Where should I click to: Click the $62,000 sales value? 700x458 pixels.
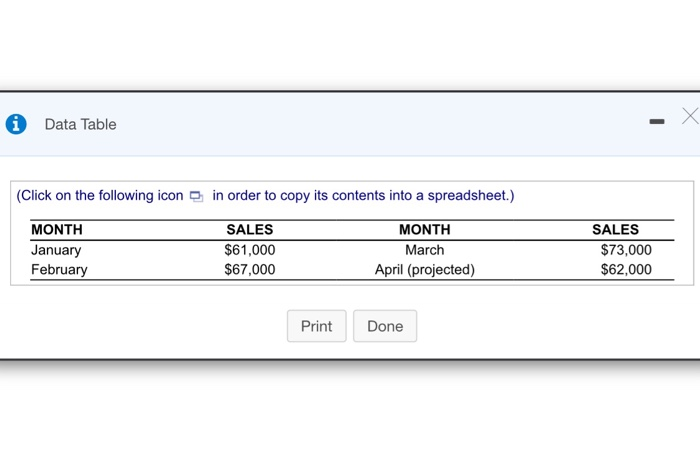click(x=626, y=269)
